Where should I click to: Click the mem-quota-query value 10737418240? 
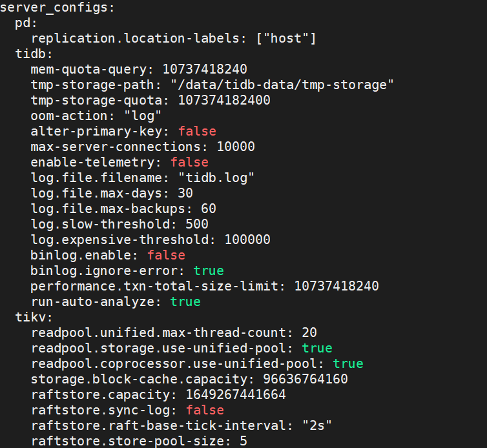(205, 69)
